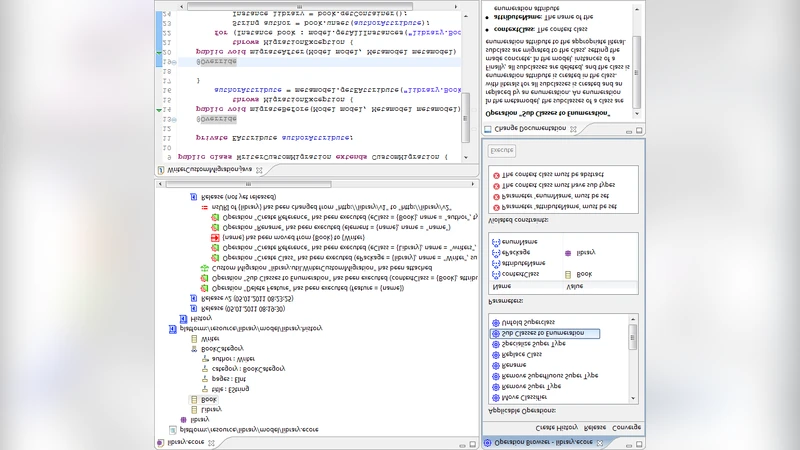Select the 'Library' class in the ecore tree
800x450 pixels.
(x=211, y=410)
